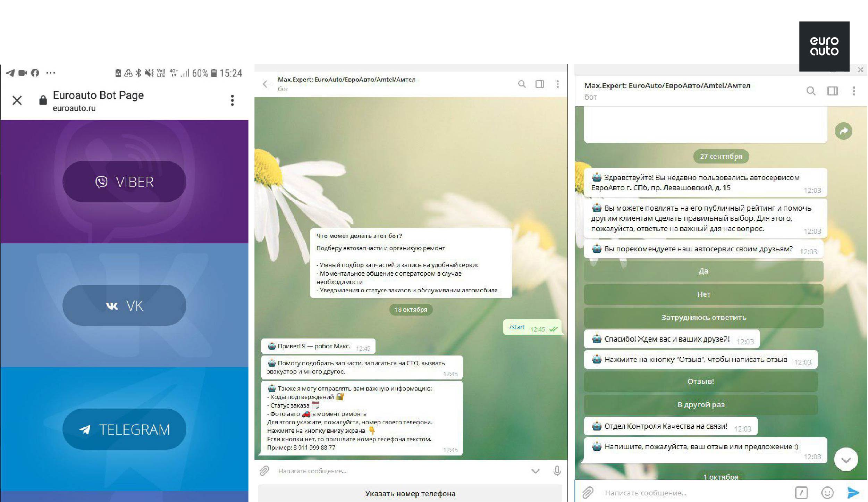Click 'Отдел Контроля Качества на связи!' message
This screenshot has width=868, height=502.
[671, 426]
